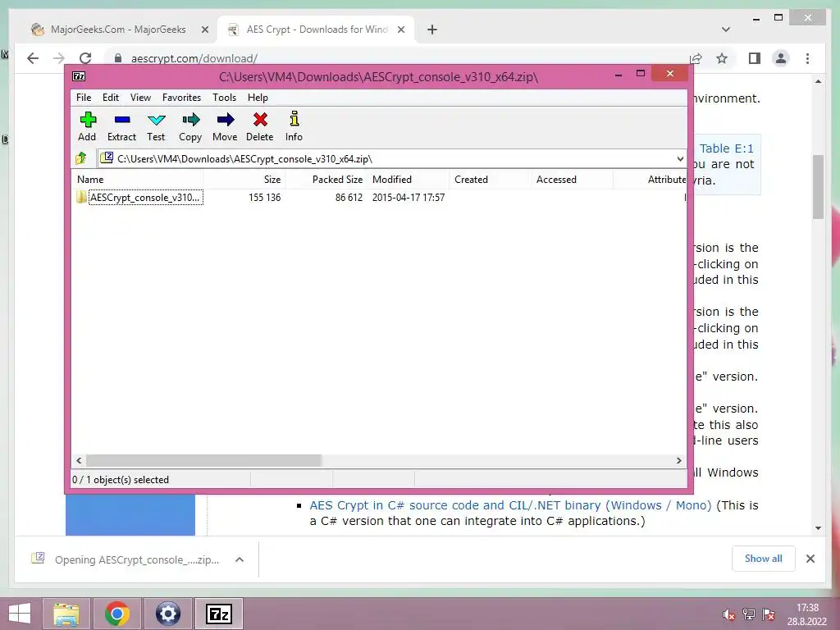Open AES Crypt in C# source code link
Image resolution: width=840 pixels, height=630 pixels.
click(510, 505)
